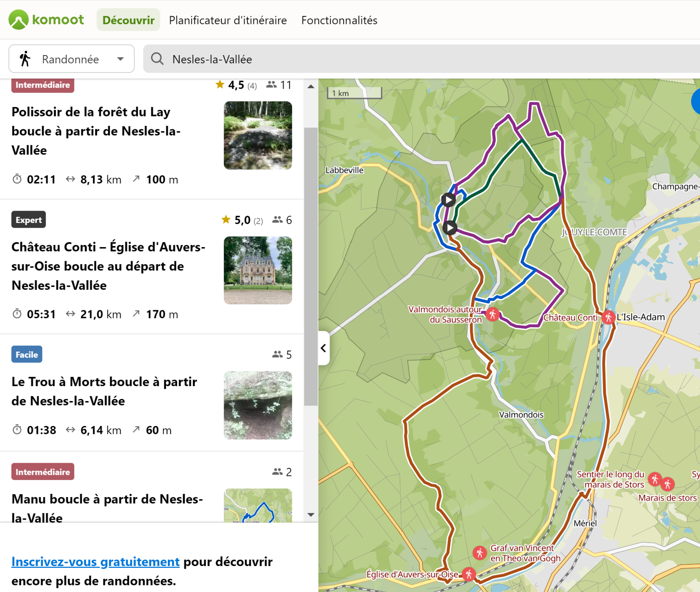Click the participants icon showing 2

pos(277,472)
